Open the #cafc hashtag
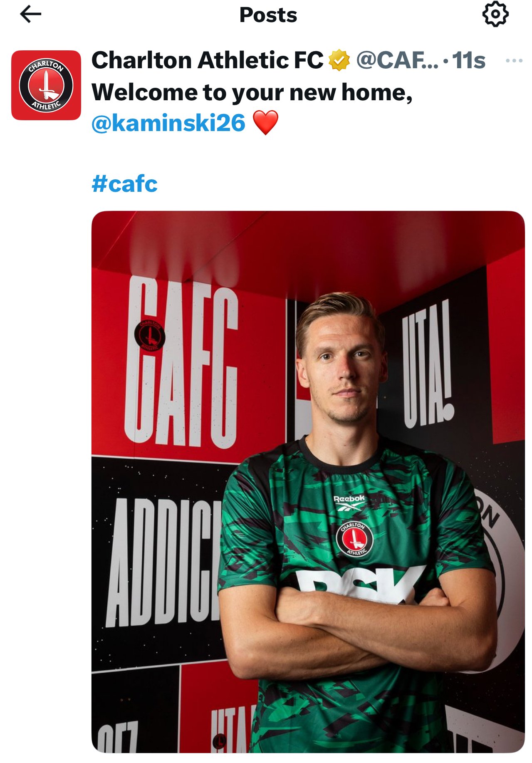532x763 pixels. (124, 183)
